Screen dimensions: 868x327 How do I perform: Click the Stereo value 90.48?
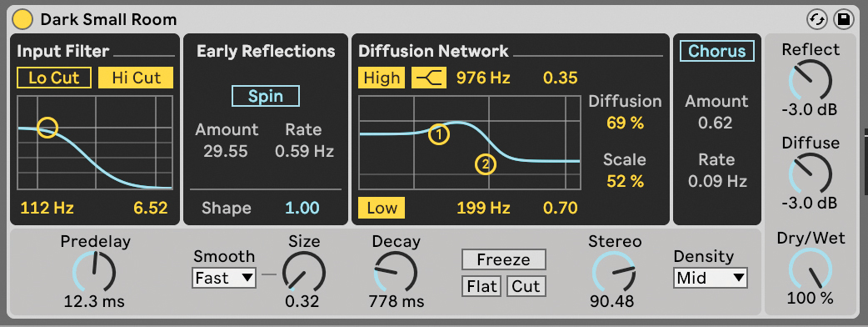pos(611,301)
